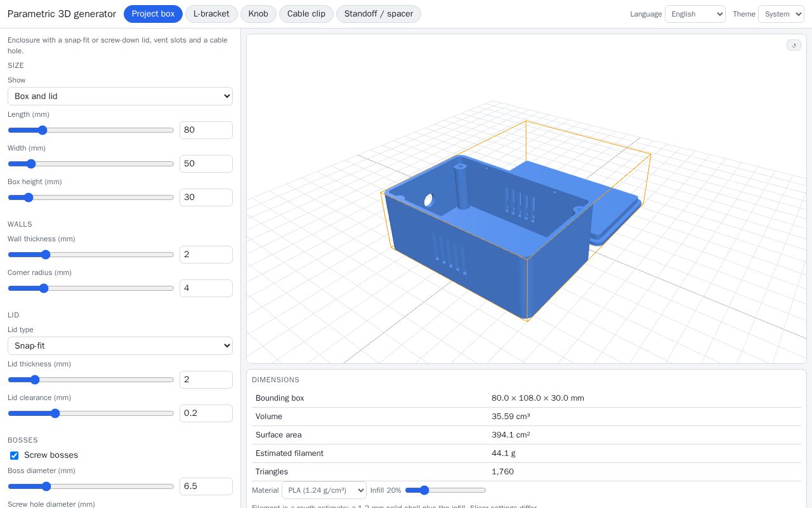This screenshot has height=508, width=812.
Task: Click the Lid thickness slider
Action: point(91,380)
